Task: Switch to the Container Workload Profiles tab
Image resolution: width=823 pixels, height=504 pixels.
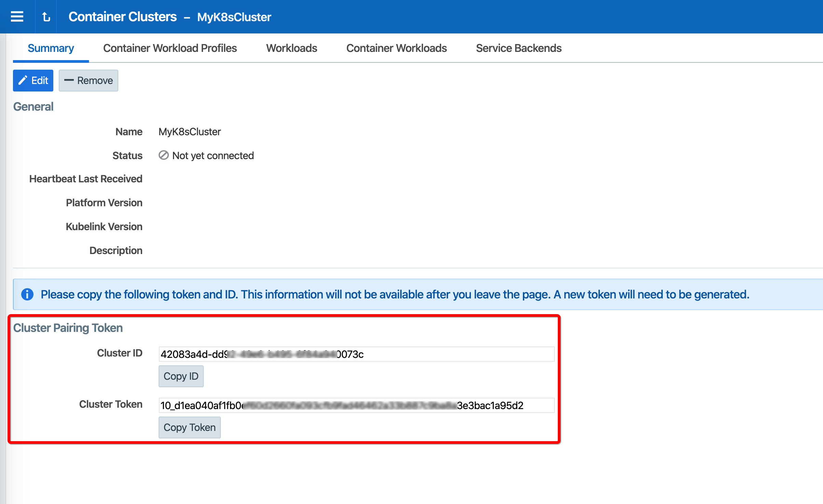Action: tap(170, 48)
